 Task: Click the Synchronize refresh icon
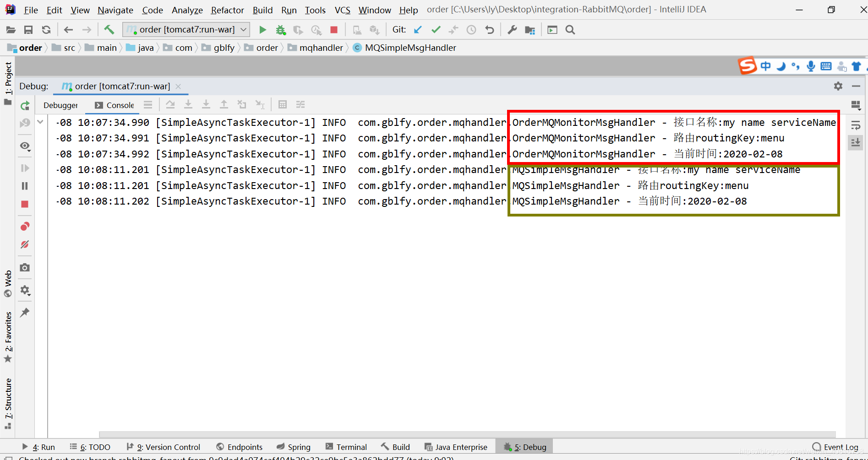[x=46, y=30]
